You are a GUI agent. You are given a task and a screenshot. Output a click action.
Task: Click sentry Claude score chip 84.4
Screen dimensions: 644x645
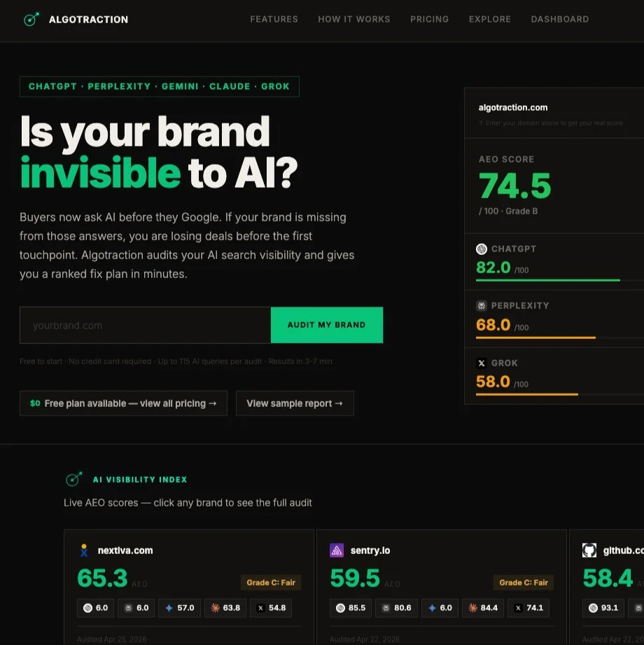pos(483,608)
